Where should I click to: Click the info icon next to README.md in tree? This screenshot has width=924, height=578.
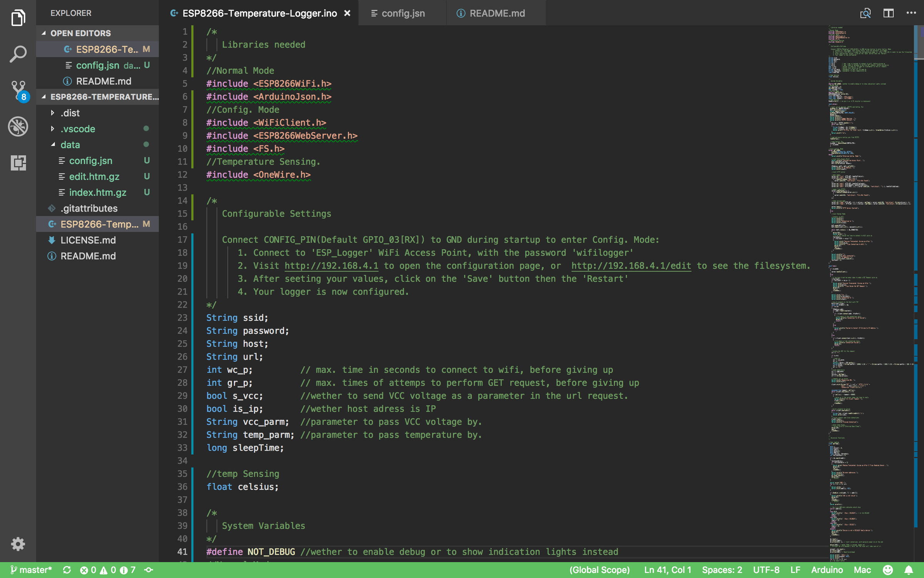coord(52,256)
